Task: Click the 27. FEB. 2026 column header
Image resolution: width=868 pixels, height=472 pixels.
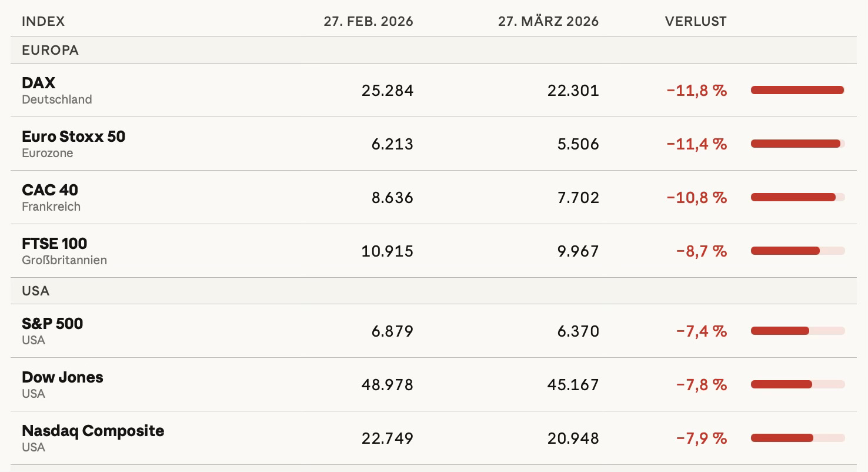Action: [369, 22]
